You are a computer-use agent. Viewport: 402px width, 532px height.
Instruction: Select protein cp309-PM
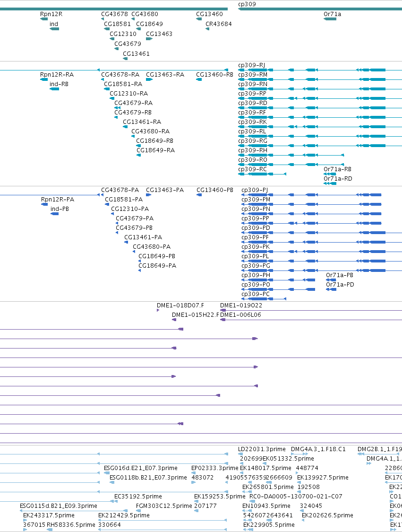point(256,200)
